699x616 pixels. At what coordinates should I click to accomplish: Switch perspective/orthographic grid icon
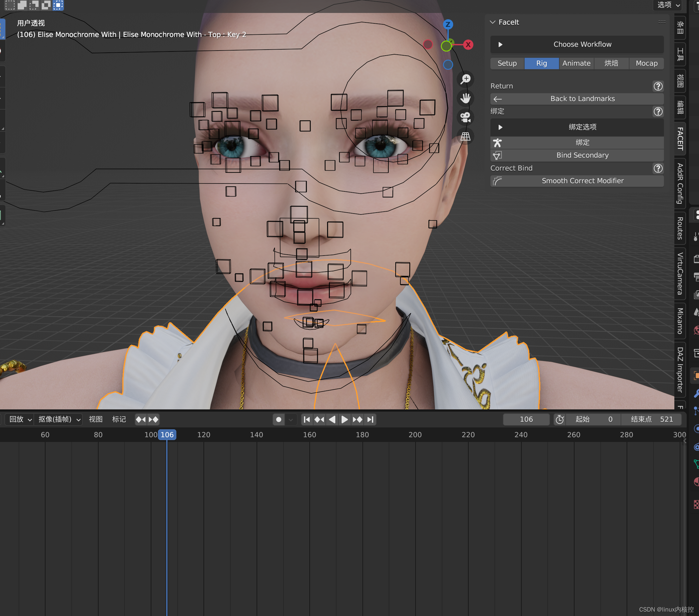click(465, 136)
